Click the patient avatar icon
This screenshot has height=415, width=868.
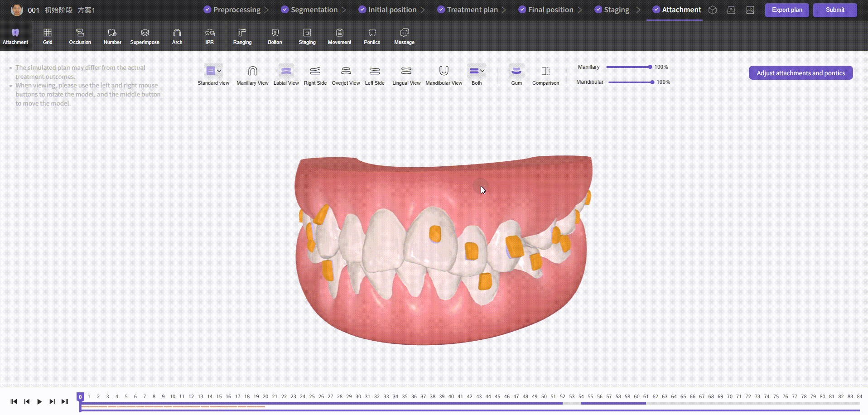(x=17, y=10)
